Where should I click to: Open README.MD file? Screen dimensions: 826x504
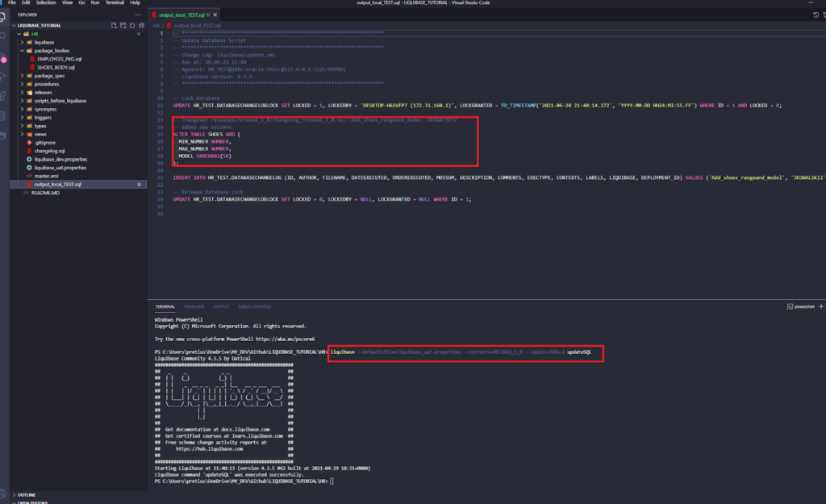[x=78, y=193]
